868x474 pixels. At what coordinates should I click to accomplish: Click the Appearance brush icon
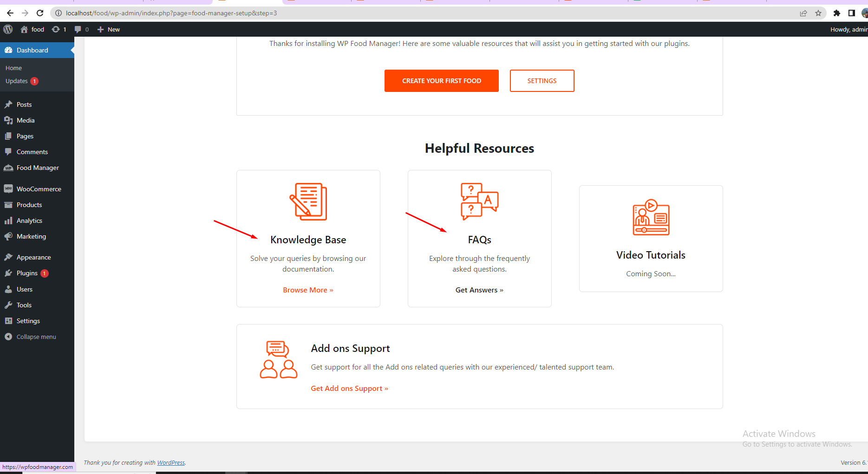click(8, 257)
